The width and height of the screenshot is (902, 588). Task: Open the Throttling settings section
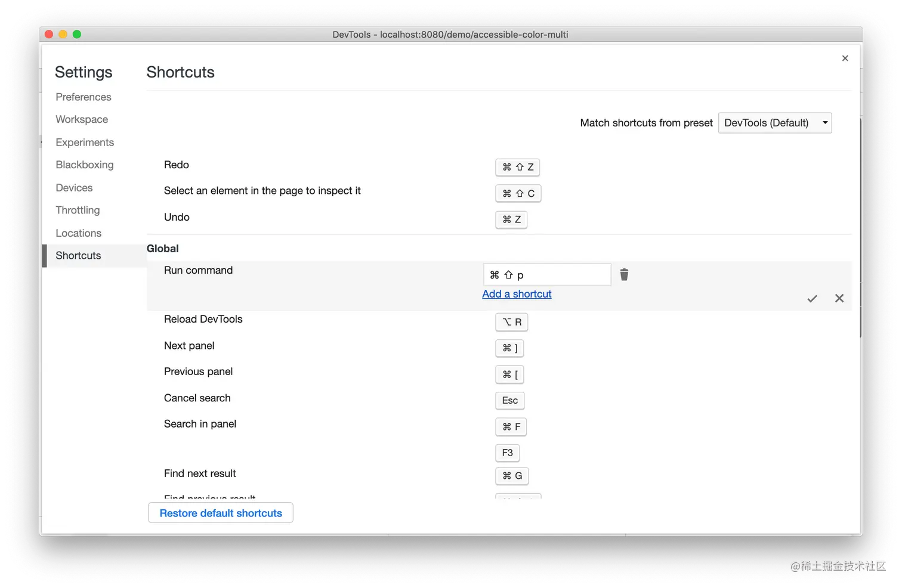[x=78, y=210]
